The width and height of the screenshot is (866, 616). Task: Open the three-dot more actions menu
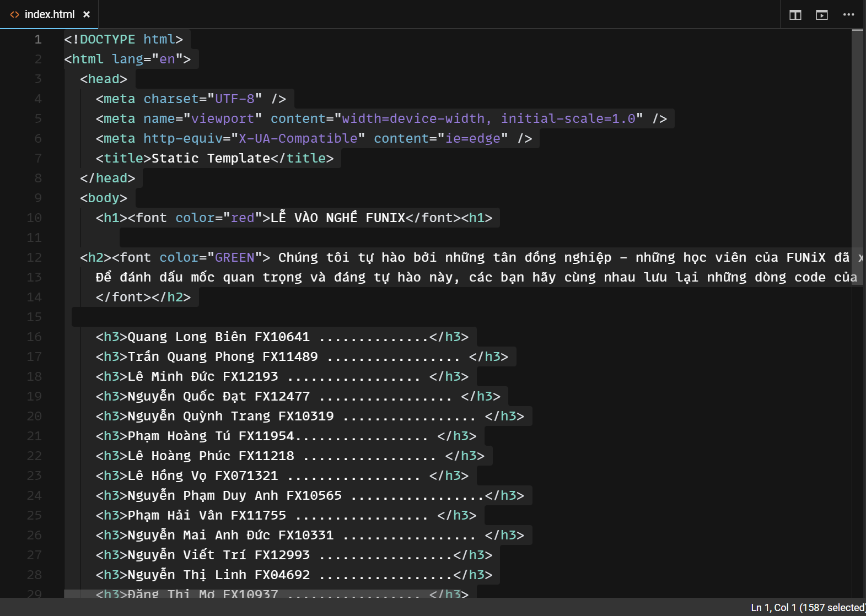pos(848,15)
